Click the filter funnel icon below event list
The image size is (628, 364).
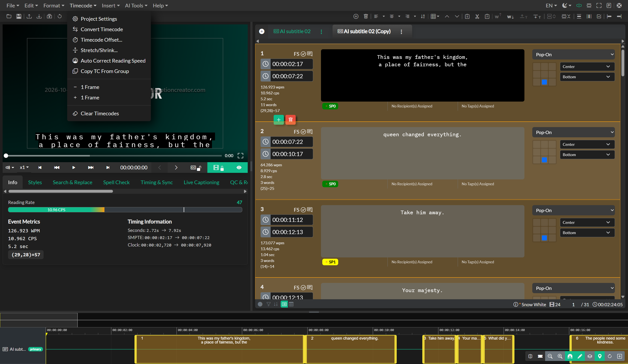pyautogui.click(x=268, y=304)
